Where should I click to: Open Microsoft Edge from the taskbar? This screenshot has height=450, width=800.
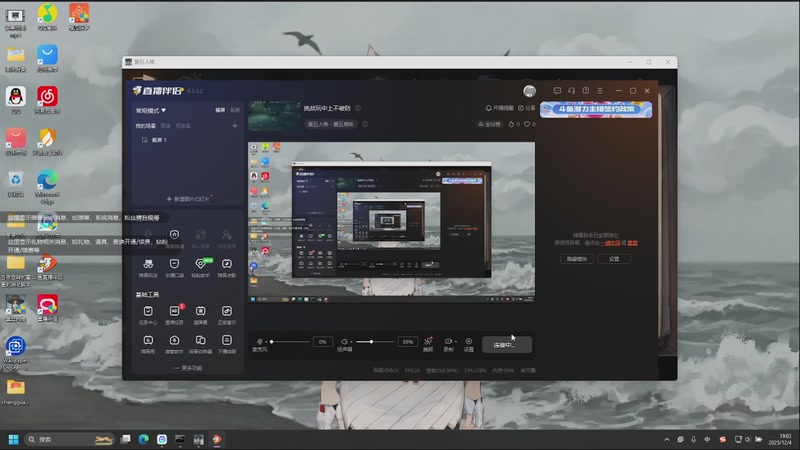click(x=144, y=439)
